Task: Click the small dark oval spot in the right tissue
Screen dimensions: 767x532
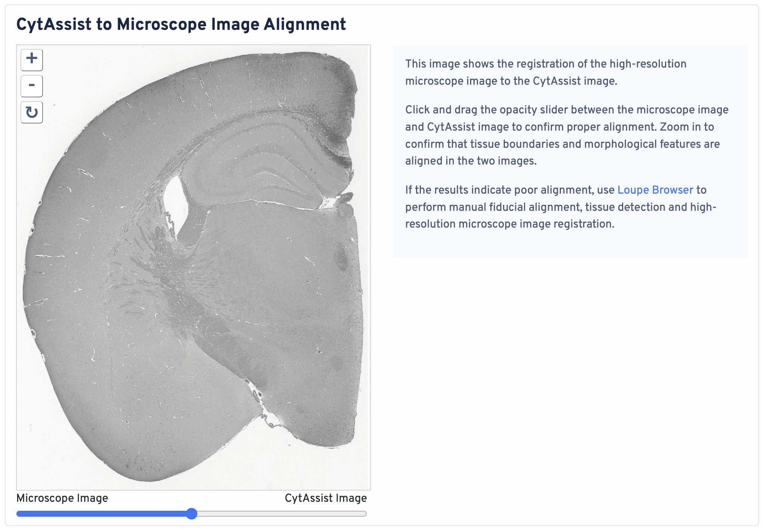Action: (x=341, y=258)
